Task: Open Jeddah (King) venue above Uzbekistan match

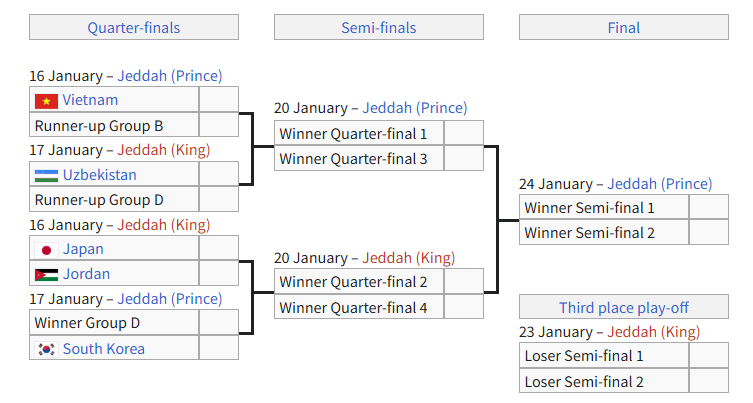Action: click(x=164, y=150)
